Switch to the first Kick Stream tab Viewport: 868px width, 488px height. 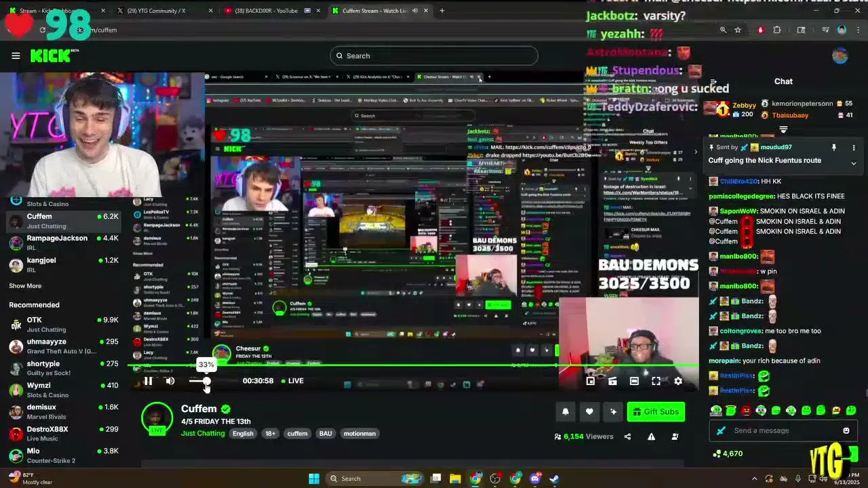(x=56, y=11)
